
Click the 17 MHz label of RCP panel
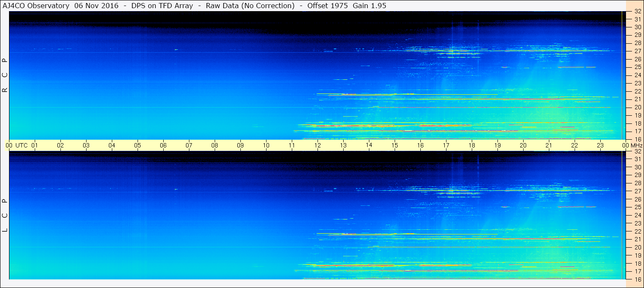(638, 131)
